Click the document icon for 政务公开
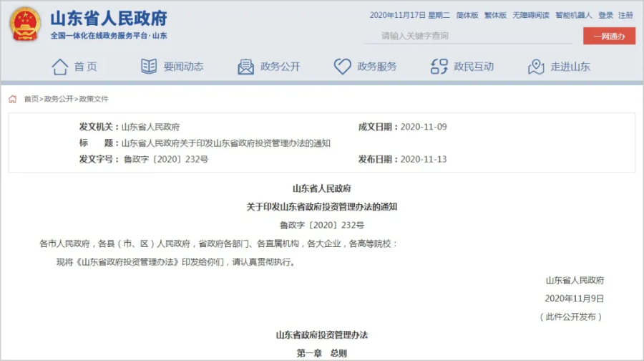644x361 pixels. pos(245,67)
